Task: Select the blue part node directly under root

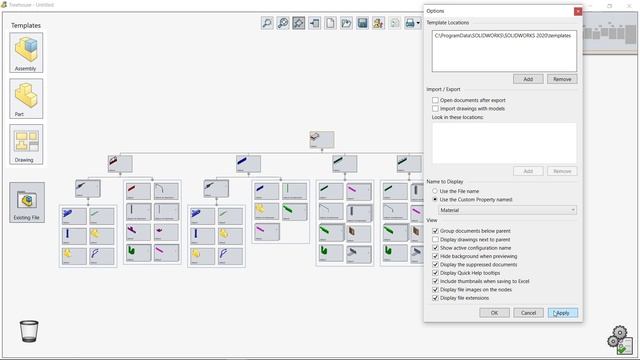Action: coord(248,164)
